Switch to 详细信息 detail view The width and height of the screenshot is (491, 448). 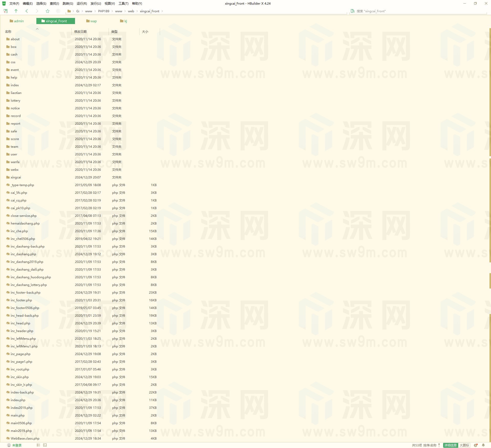pyautogui.click(x=450, y=445)
